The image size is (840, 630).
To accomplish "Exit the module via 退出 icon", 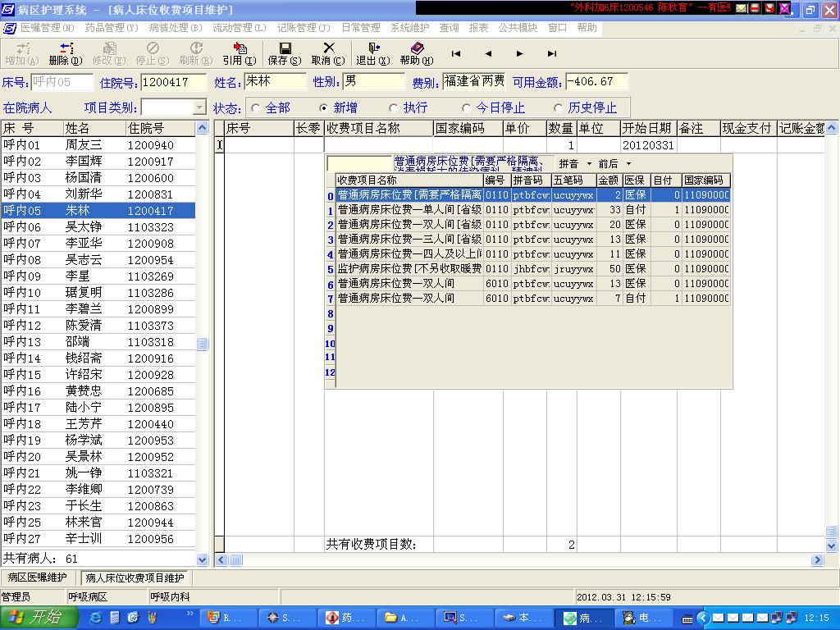I will click(x=372, y=49).
